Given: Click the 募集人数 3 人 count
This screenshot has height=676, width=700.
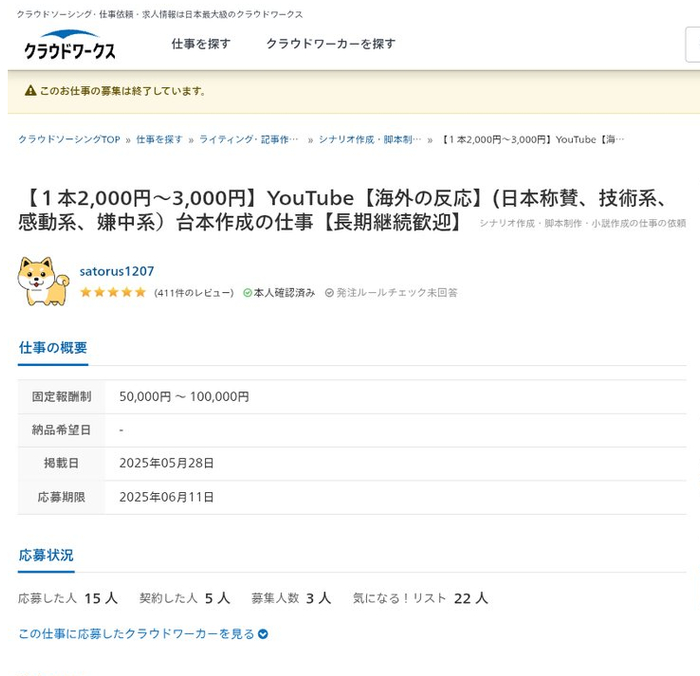Looking at the screenshot, I should tap(291, 598).
